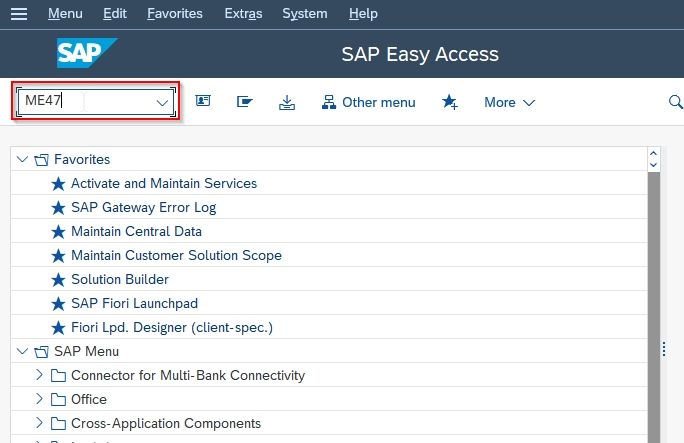
Task: Expand the Office folder node
Action: pos(39,399)
